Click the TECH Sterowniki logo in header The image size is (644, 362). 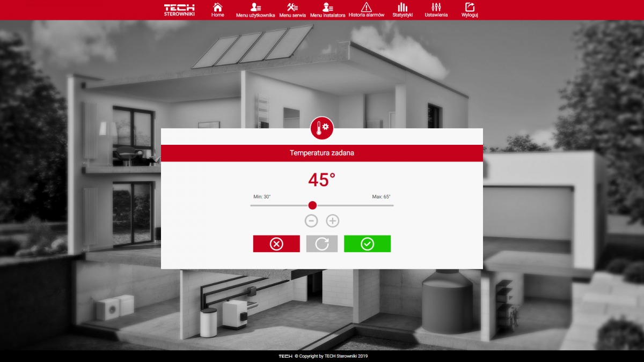click(x=179, y=10)
